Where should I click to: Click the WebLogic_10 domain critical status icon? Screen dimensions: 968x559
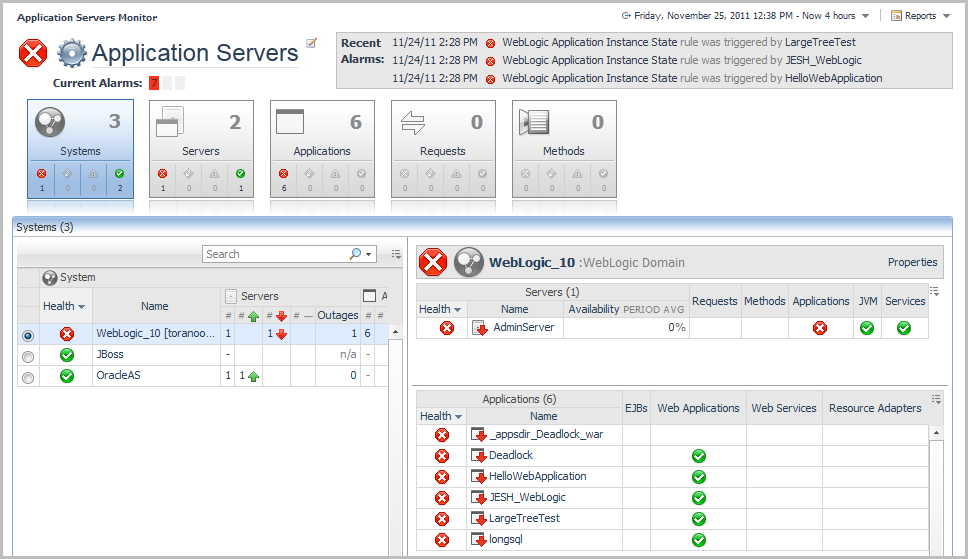(x=433, y=262)
